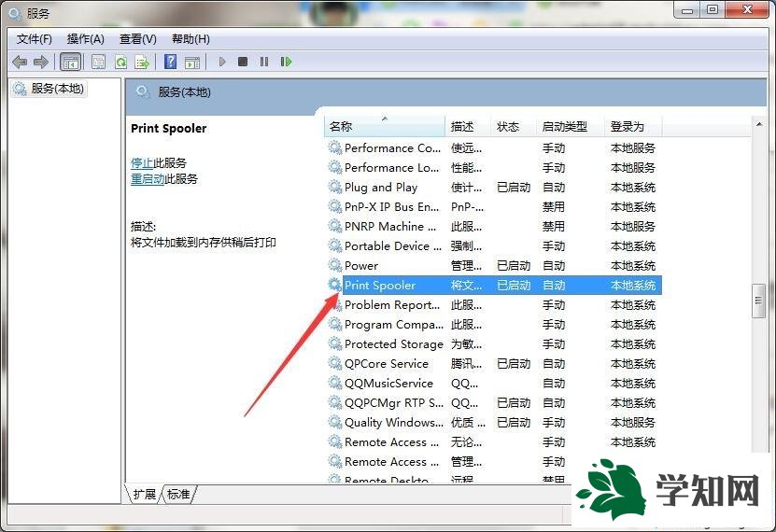Click the gear icon of PNRP Machine row
Viewport: 776px width, 532px height.
point(335,226)
